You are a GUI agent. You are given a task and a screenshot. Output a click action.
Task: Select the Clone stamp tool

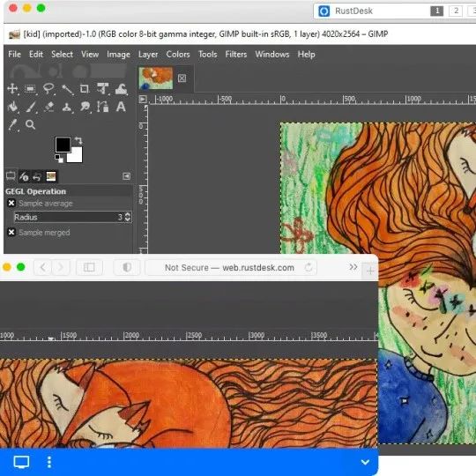tap(67, 107)
